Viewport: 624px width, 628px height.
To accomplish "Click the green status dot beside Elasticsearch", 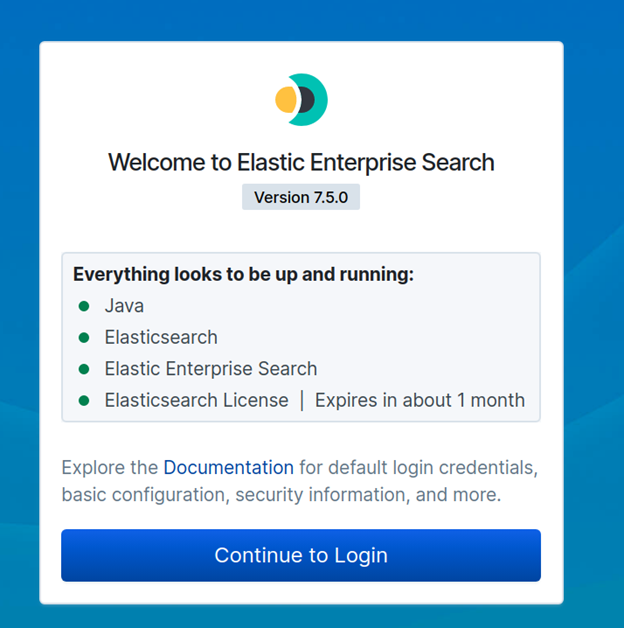I will [x=84, y=338].
